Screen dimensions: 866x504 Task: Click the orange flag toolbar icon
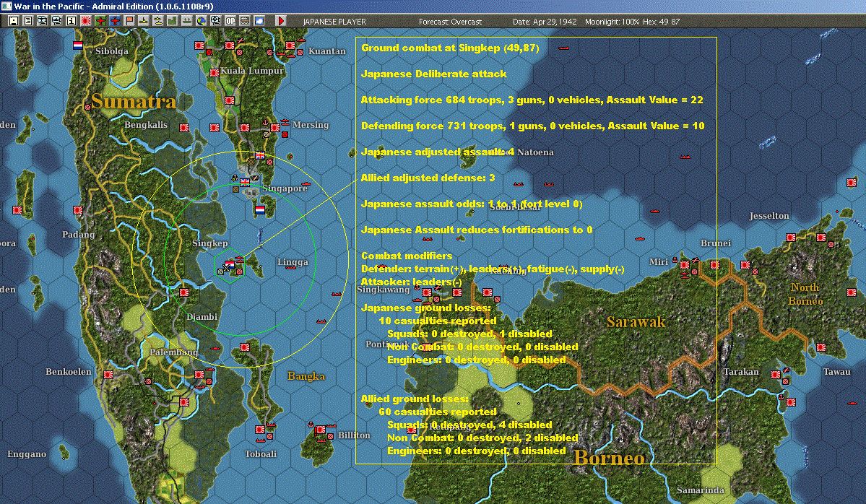(x=129, y=21)
